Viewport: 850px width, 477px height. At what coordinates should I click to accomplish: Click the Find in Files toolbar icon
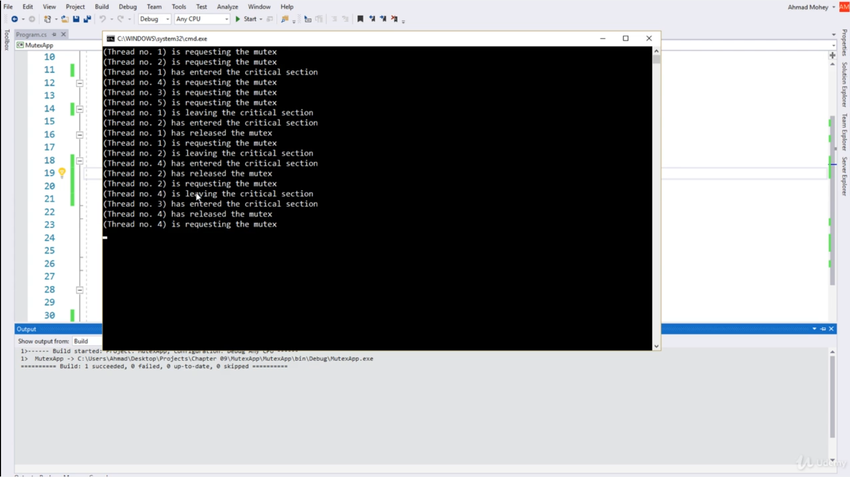(285, 19)
